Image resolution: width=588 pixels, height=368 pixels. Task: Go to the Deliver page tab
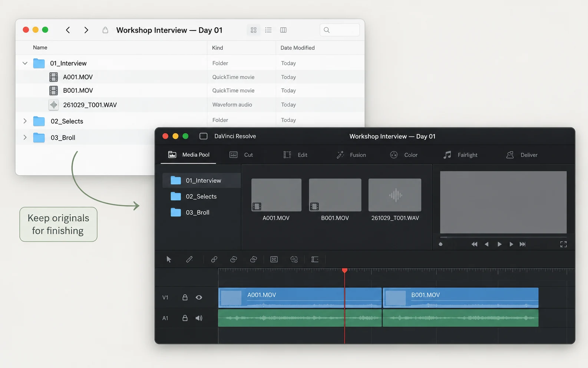coord(522,155)
